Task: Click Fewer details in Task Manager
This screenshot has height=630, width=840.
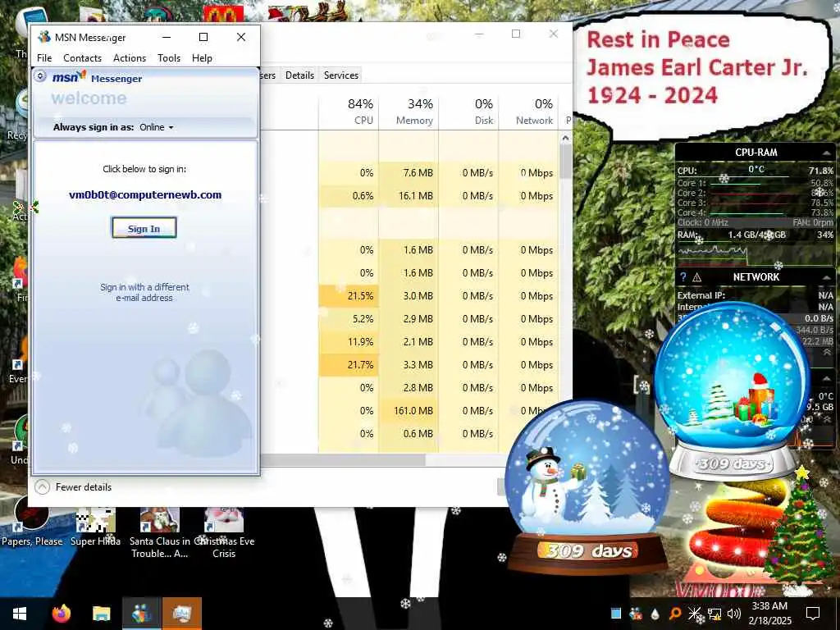Action: point(73,487)
